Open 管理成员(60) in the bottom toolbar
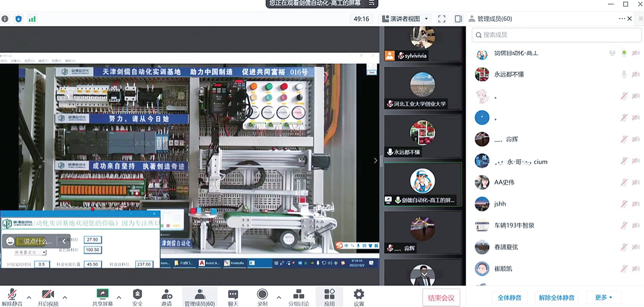 coord(200,297)
